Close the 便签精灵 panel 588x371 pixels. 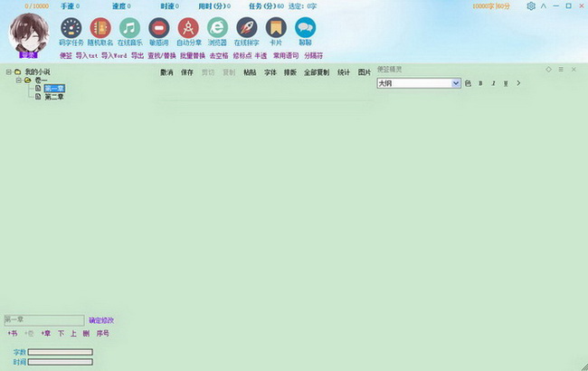click(x=574, y=70)
